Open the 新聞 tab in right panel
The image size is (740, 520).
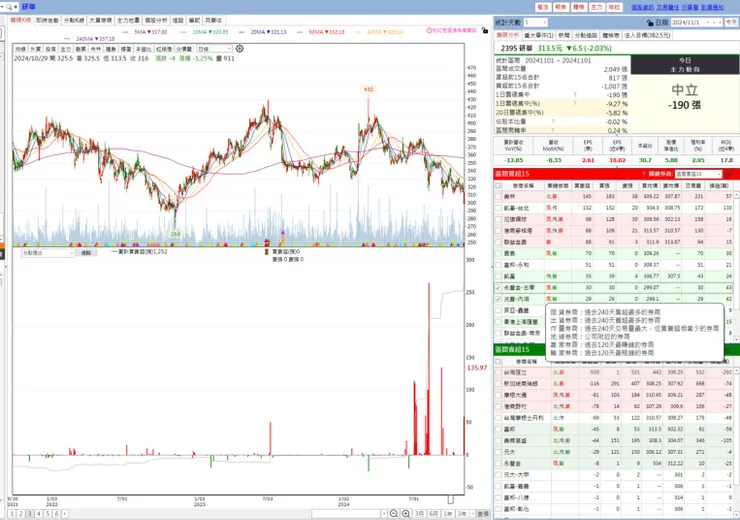point(563,35)
